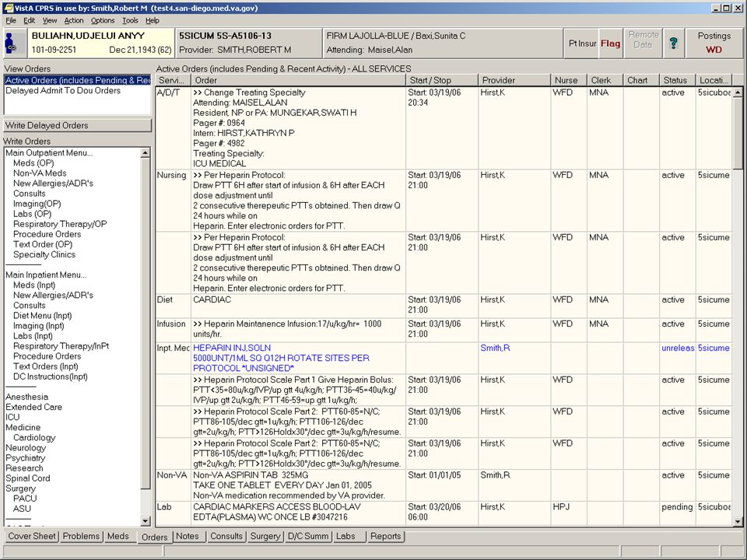Click the 5SICUM 5S-A5106-13 location panel
Image resolution: width=747 pixels, height=560 pixels.
[x=248, y=43]
